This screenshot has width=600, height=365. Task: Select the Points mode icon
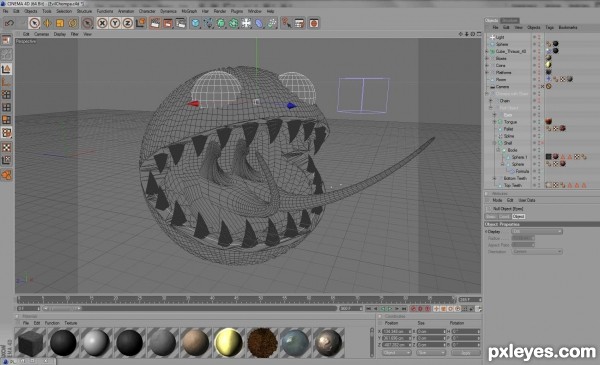click(x=7, y=95)
